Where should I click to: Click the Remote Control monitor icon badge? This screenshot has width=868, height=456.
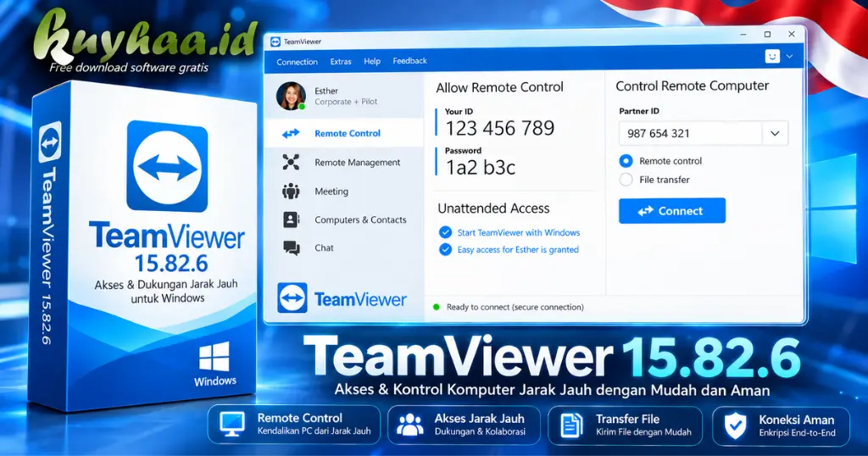(232, 424)
